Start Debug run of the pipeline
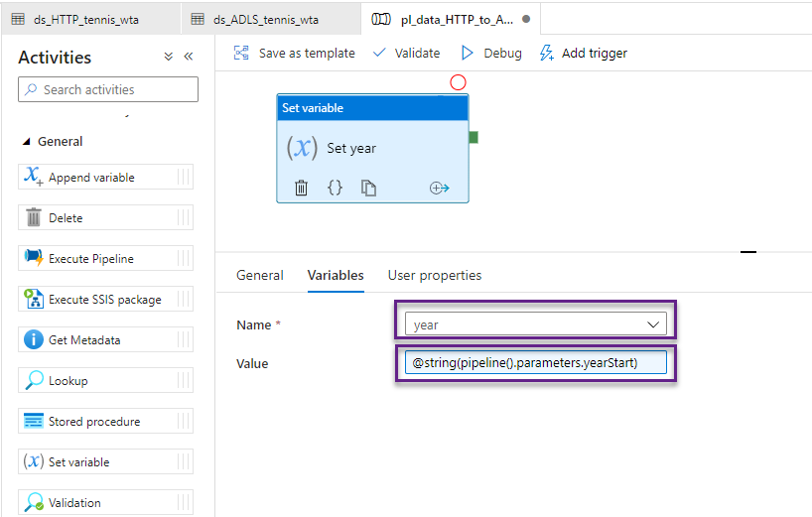The height and width of the screenshot is (517, 812). 490,53
